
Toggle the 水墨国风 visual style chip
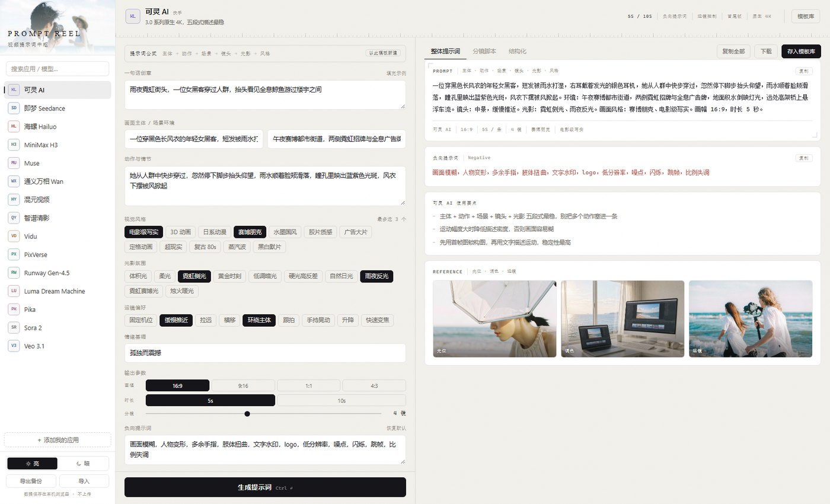pyautogui.click(x=286, y=232)
